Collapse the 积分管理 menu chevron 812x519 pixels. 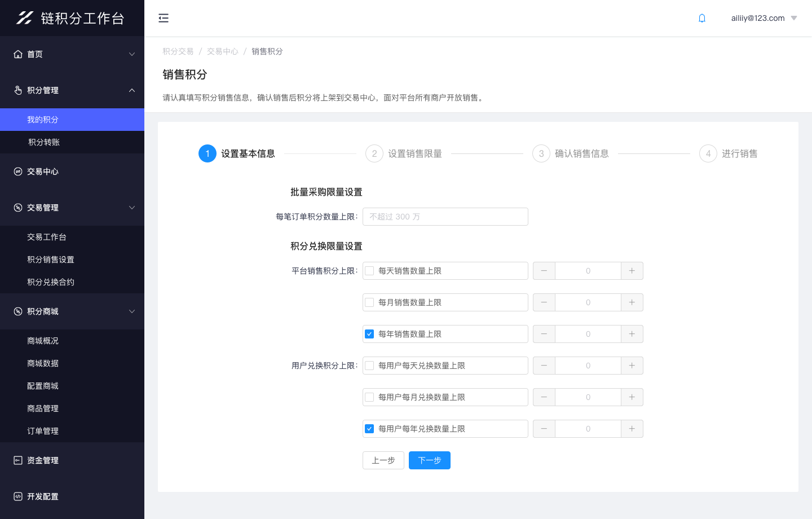pyautogui.click(x=132, y=90)
